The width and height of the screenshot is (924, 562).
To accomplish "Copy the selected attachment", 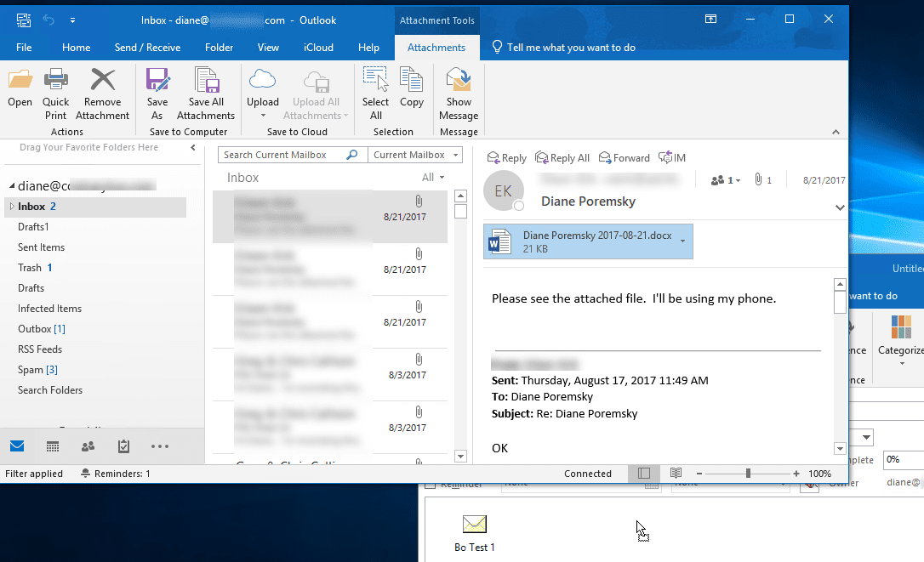I will click(411, 88).
